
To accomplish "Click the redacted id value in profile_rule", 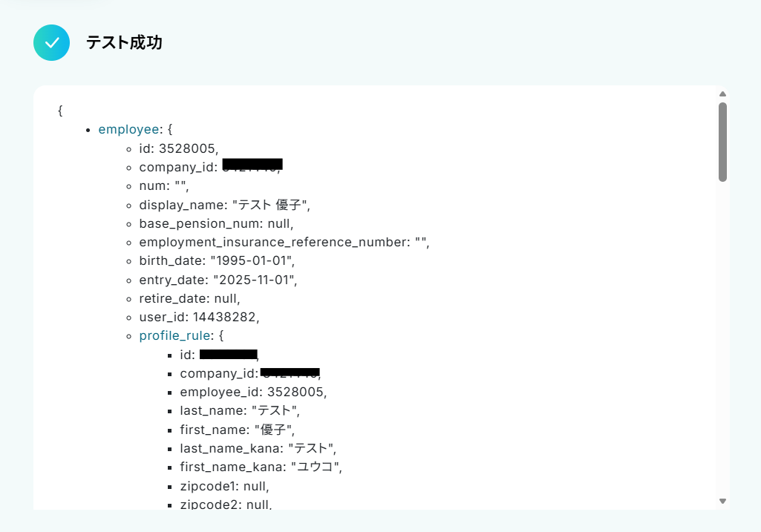I will (x=229, y=355).
